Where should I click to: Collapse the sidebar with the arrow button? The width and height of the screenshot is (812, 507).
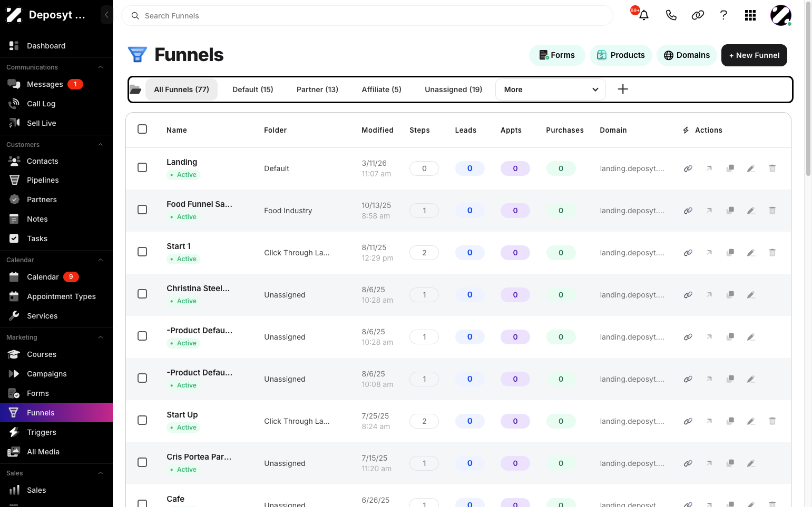click(x=106, y=15)
